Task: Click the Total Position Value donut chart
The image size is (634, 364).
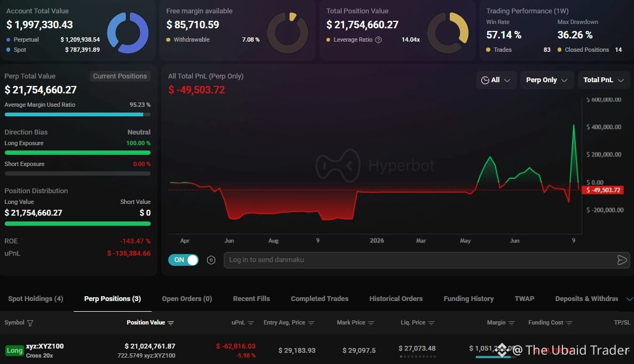Action: point(448,33)
